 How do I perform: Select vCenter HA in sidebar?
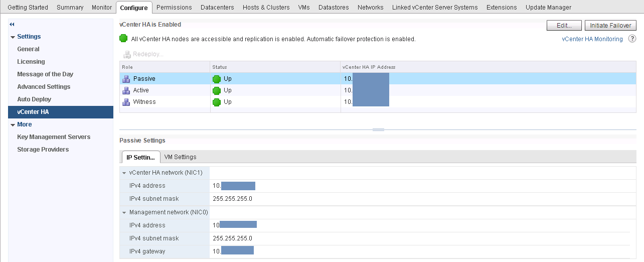point(61,112)
